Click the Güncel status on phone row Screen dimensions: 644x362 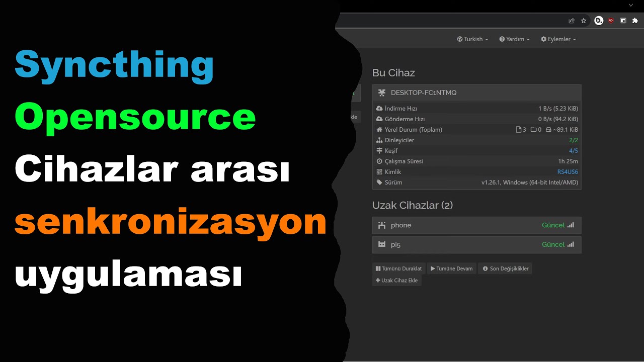(x=553, y=225)
